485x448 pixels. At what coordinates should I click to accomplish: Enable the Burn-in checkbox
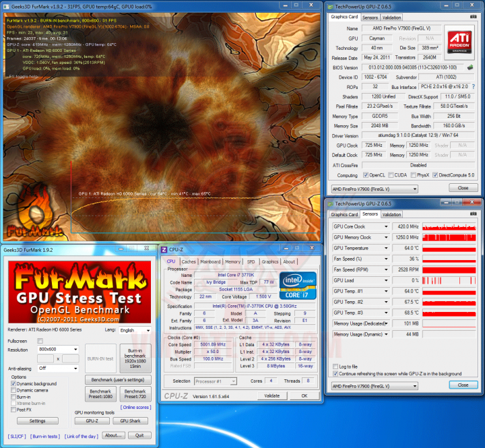point(13,397)
